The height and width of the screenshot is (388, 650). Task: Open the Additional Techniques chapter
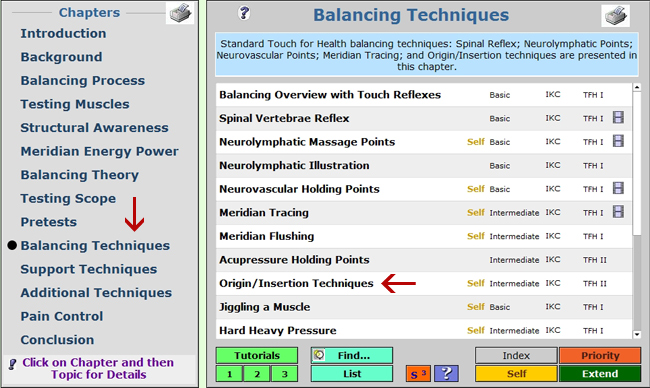[x=96, y=293]
